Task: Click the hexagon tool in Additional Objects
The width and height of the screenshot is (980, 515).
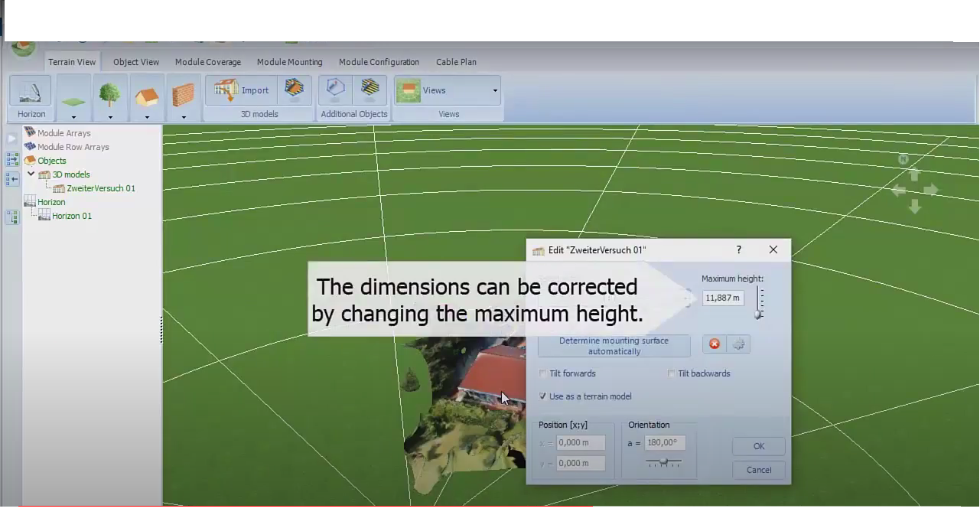Action: click(x=335, y=90)
